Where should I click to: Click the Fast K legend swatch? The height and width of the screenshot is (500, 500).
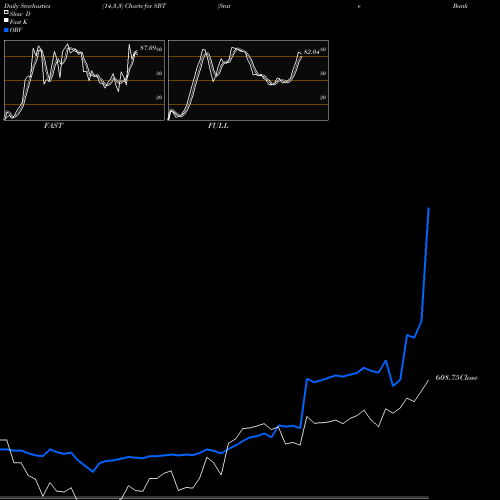(x=6, y=20)
